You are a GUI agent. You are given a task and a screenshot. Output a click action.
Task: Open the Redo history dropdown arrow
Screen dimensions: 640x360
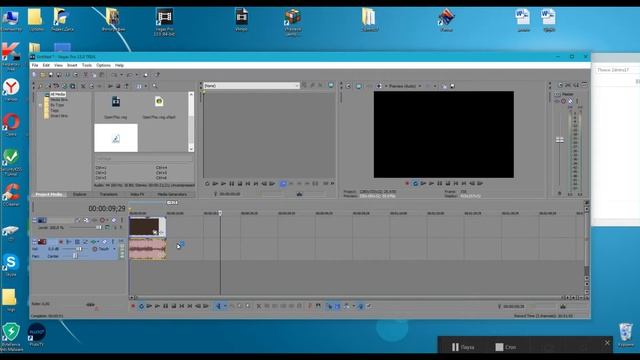click(137, 75)
